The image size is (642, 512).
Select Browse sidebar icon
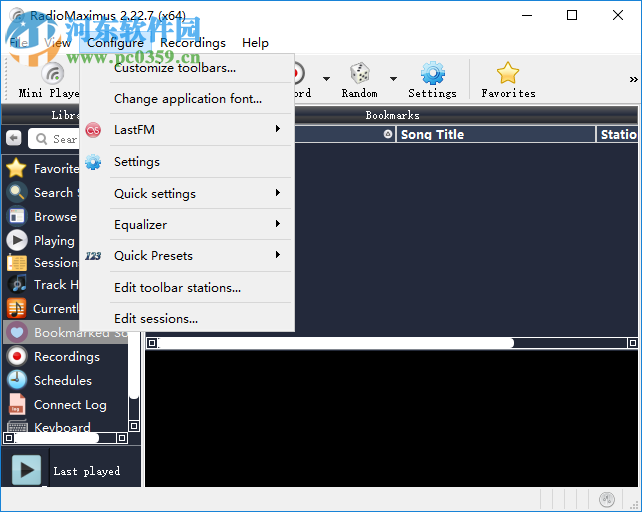point(17,216)
